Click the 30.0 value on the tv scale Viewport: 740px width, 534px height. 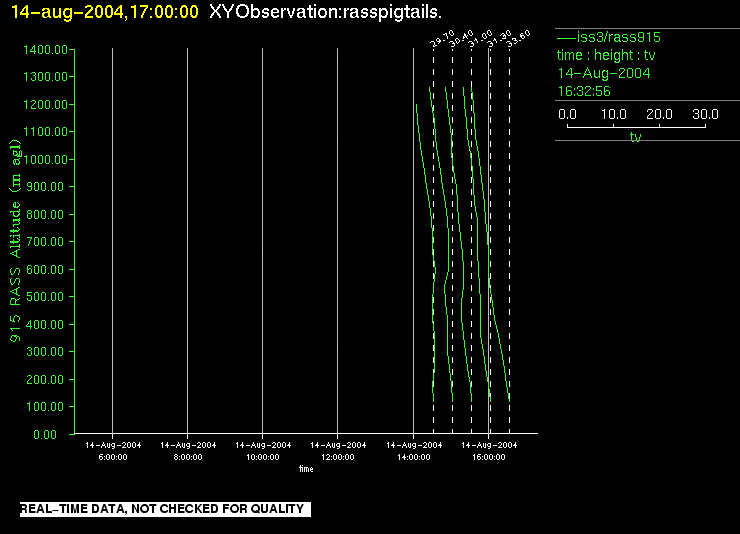click(x=705, y=114)
